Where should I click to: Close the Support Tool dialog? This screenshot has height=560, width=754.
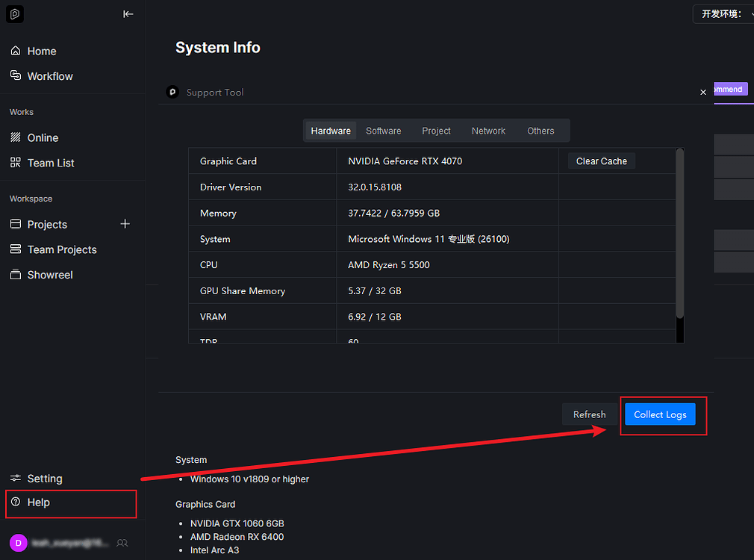pos(703,92)
